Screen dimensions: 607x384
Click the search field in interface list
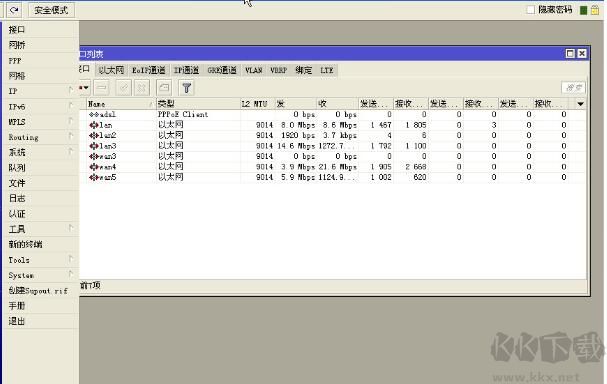pos(573,88)
